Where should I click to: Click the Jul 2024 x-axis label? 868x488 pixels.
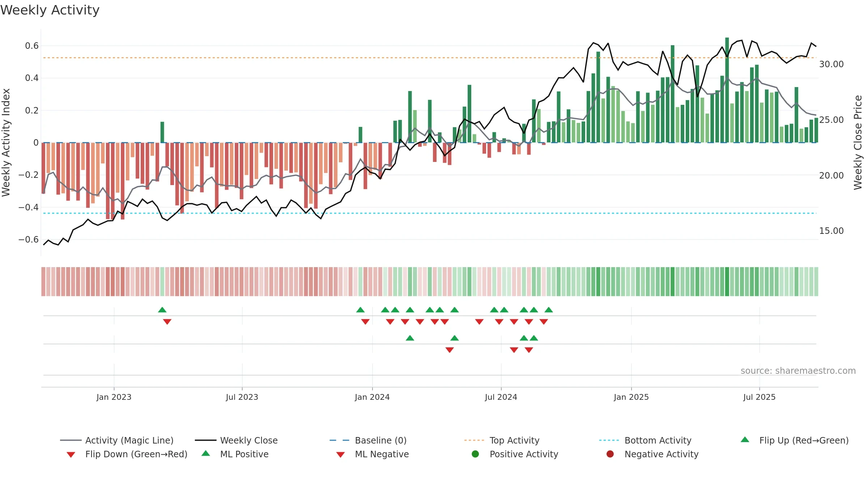click(x=501, y=397)
